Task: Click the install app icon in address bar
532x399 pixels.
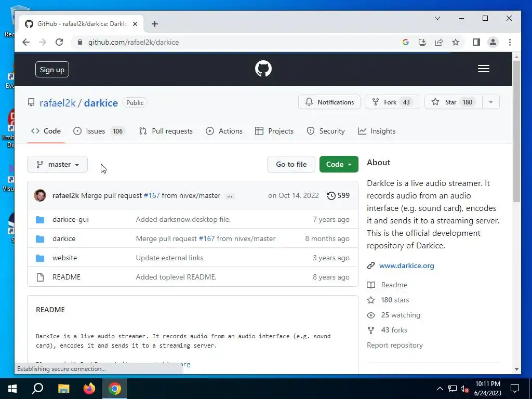Action: point(422,42)
